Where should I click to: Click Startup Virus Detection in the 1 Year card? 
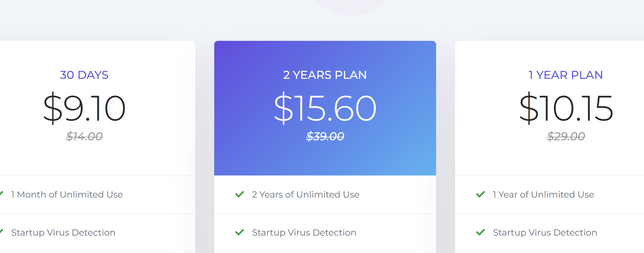pos(545,233)
